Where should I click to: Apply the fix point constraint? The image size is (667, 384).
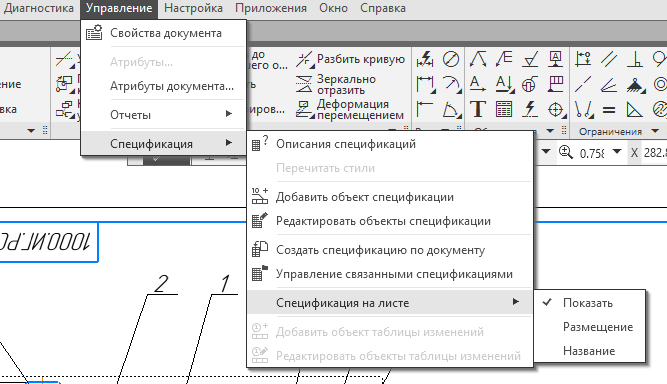[636, 85]
